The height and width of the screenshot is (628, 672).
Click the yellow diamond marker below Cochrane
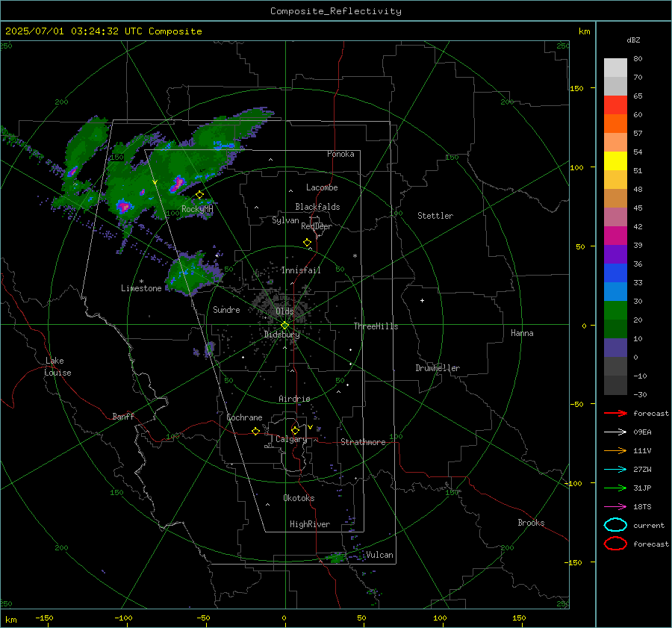256,432
